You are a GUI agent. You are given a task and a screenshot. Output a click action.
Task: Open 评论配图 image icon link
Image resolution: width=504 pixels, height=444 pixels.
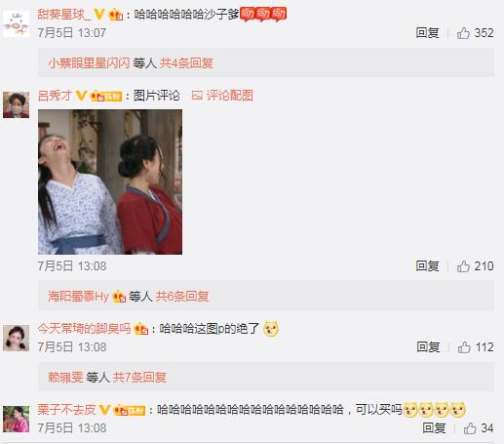(222, 96)
